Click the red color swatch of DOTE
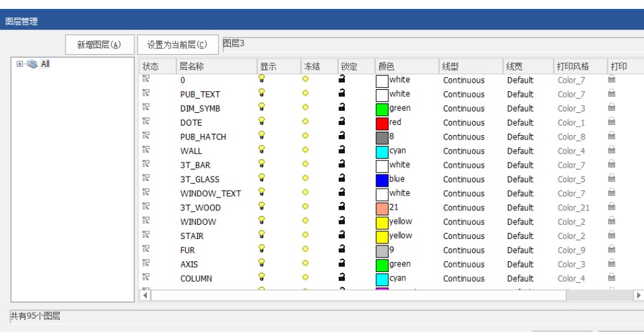This screenshot has width=644, height=332. point(382,123)
